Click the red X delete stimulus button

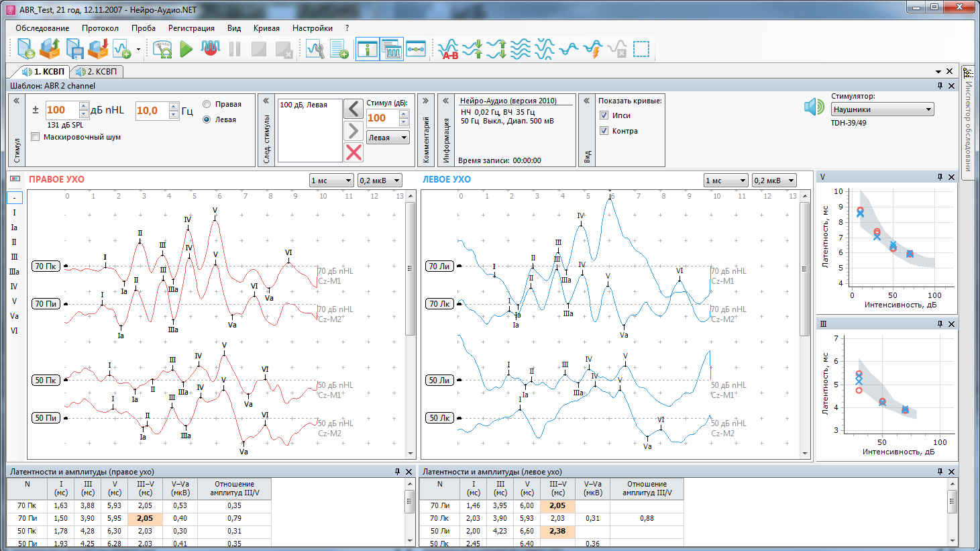pos(353,152)
